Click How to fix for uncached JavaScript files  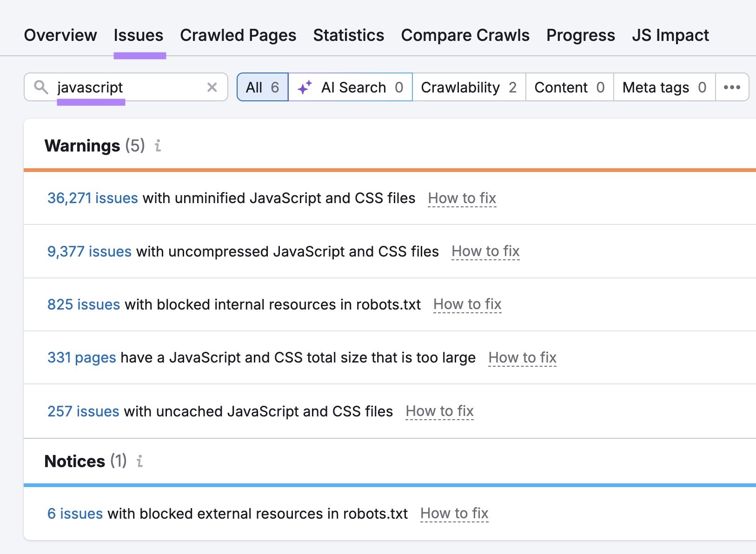440,411
